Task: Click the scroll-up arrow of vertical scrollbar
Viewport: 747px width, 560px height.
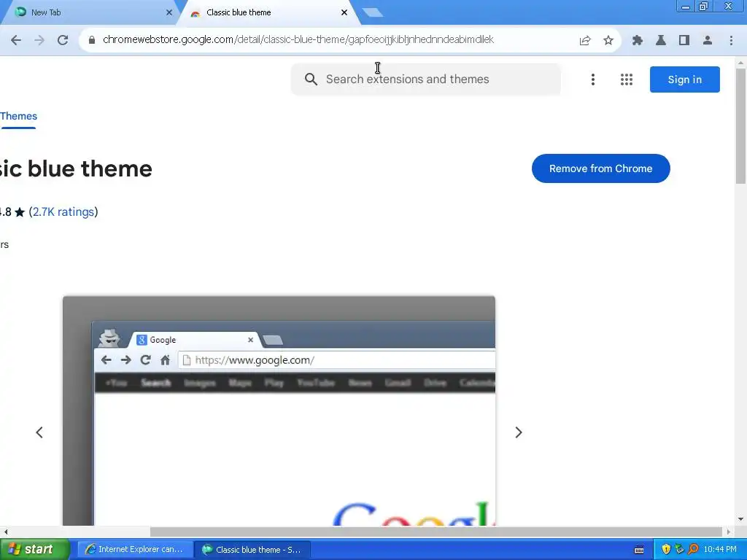Action: (x=740, y=63)
